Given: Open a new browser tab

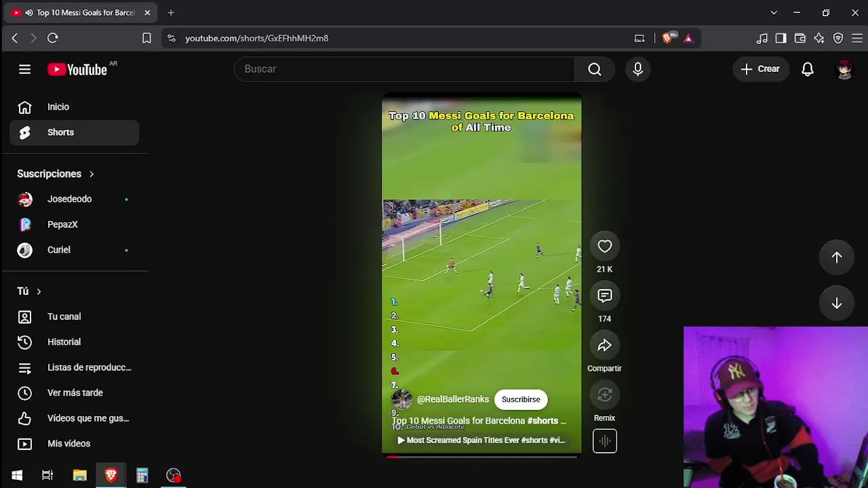Looking at the screenshot, I should click(171, 12).
